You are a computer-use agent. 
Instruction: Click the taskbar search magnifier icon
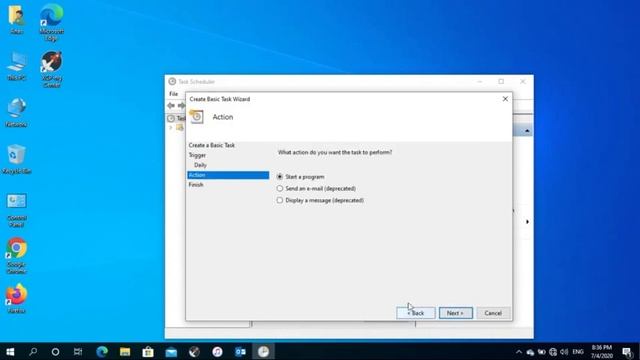33,352
